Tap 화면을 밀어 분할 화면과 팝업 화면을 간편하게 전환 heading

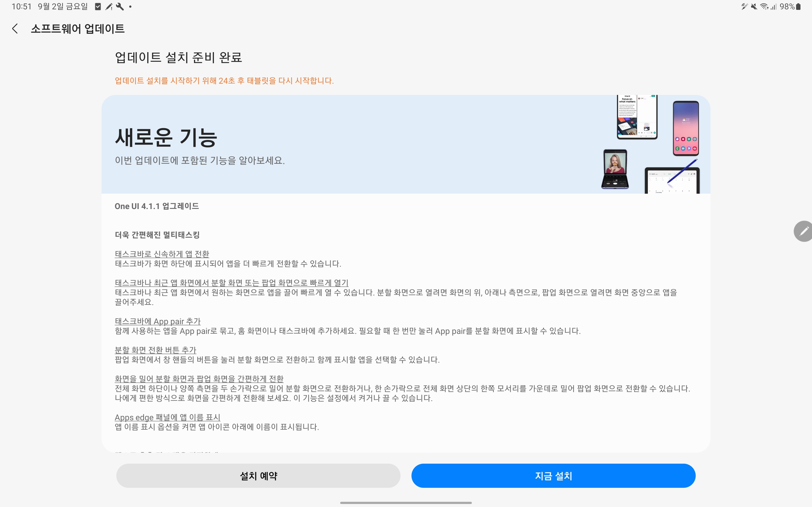click(x=199, y=379)
